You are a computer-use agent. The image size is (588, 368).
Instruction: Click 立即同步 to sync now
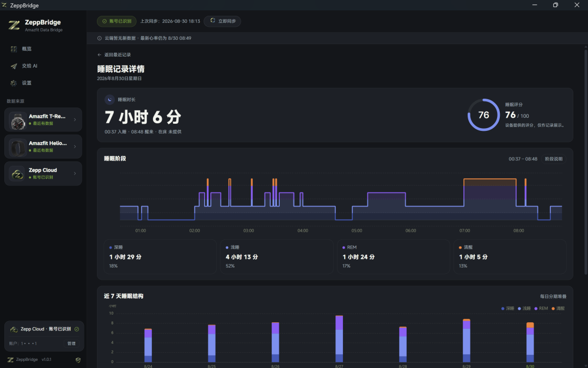coord(222,21)
